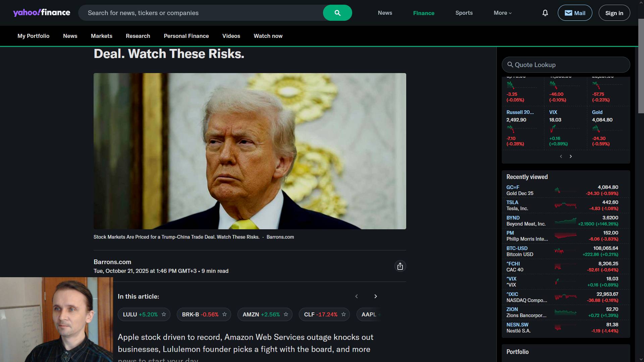Click the Mail envelope button
Image resolution: width=644 pixels, height=362 pixels.
click(575, 13)
